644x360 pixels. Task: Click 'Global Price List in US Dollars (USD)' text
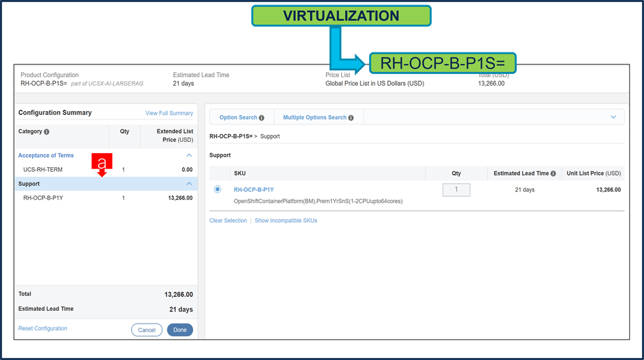(374, 84)
